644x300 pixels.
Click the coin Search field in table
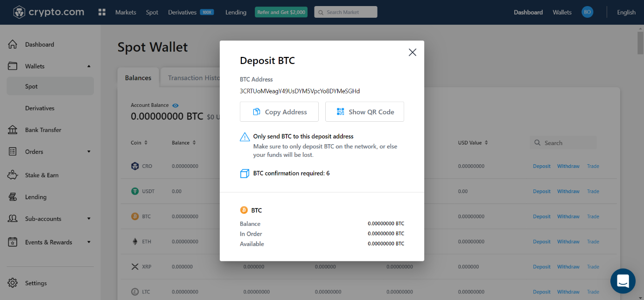click(x=563, y=143)
